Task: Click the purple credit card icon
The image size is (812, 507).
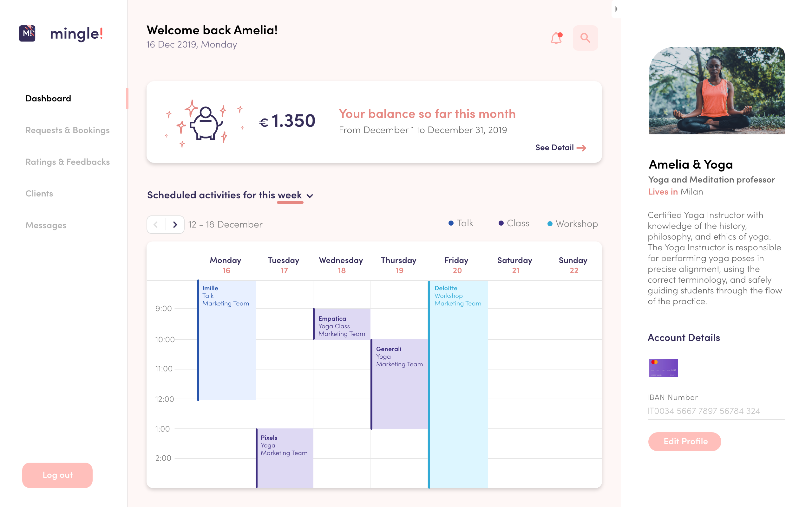Action: click(663, 368)
